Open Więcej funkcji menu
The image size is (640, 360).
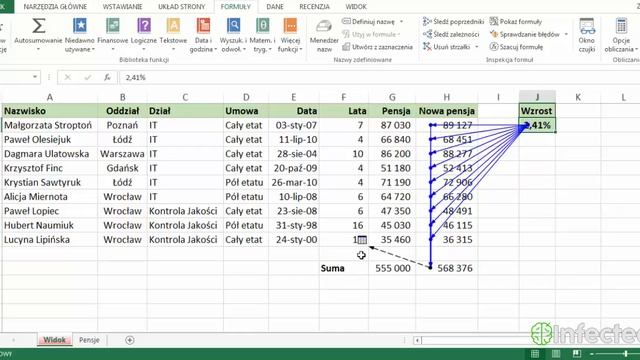pos(290,36)
